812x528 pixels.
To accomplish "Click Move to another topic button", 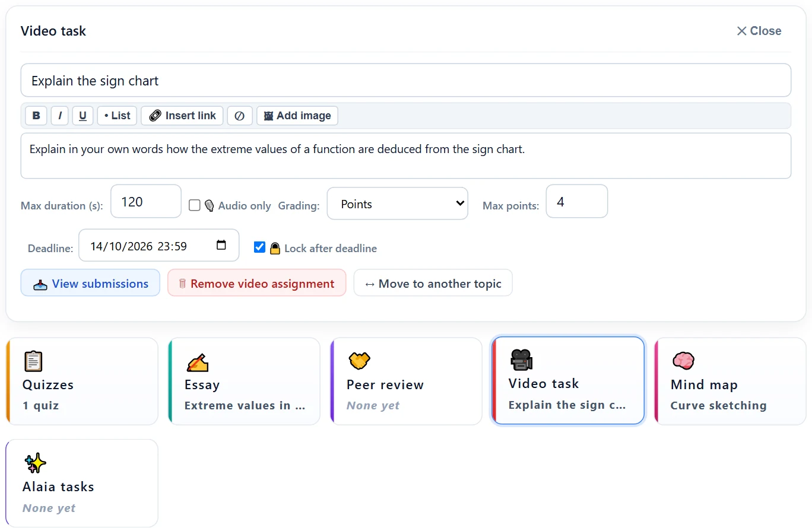I will point(433,283).
